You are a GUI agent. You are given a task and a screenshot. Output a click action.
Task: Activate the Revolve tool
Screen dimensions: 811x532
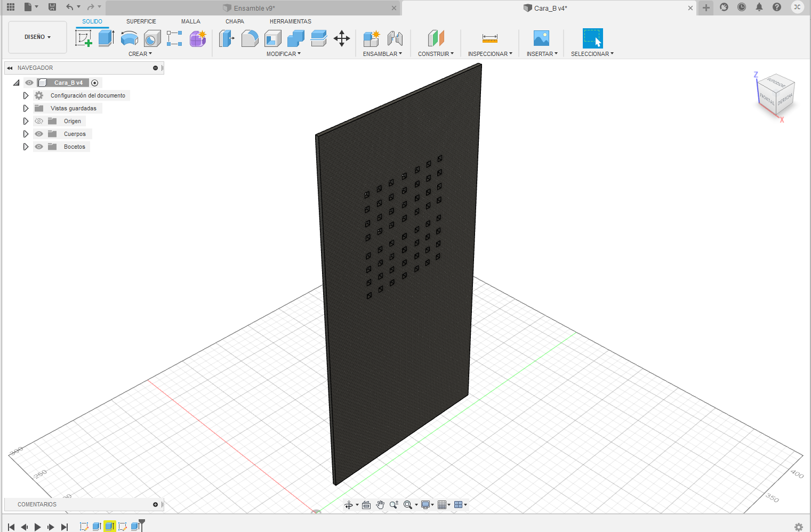coord(130,38)
